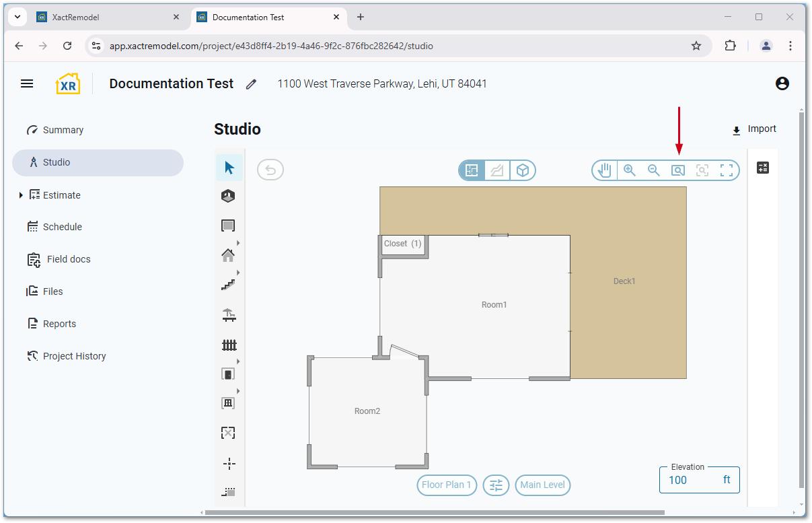Zoom in on the sketch
This screenshot has height=523, width=812.
pos(630,170)
